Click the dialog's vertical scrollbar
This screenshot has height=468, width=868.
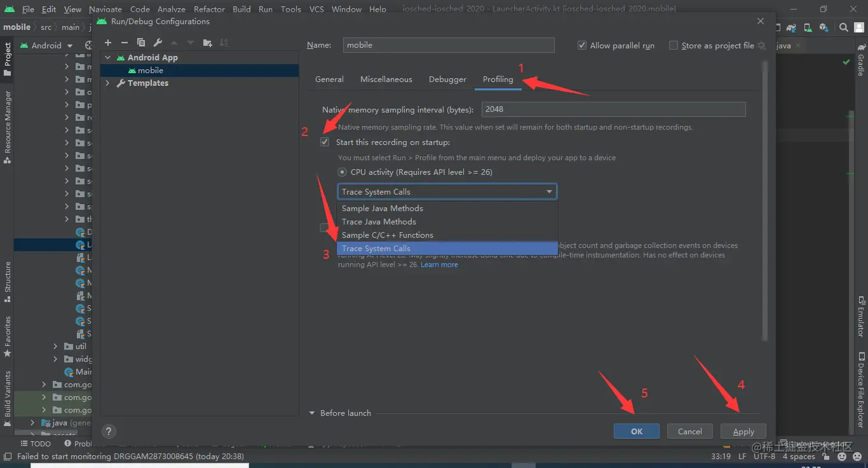[x=764, y=200]
